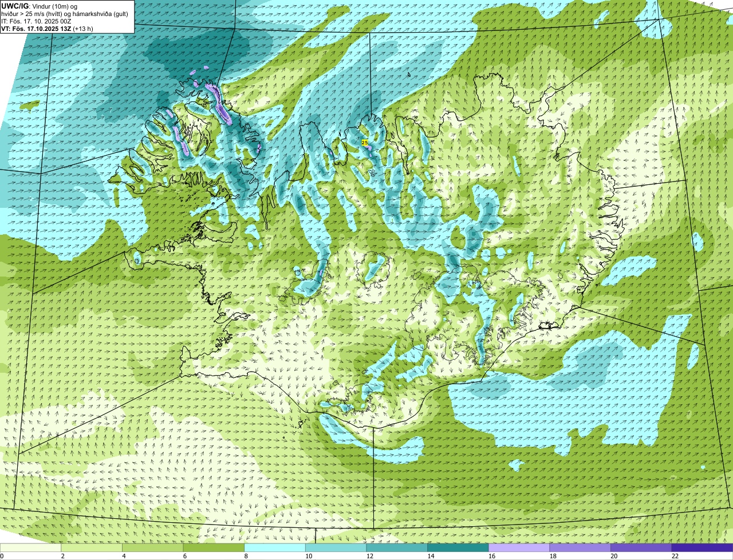Click the 12–14 m/s teal legend swatch
Screen dimensions: 733x560
point(397,548)
